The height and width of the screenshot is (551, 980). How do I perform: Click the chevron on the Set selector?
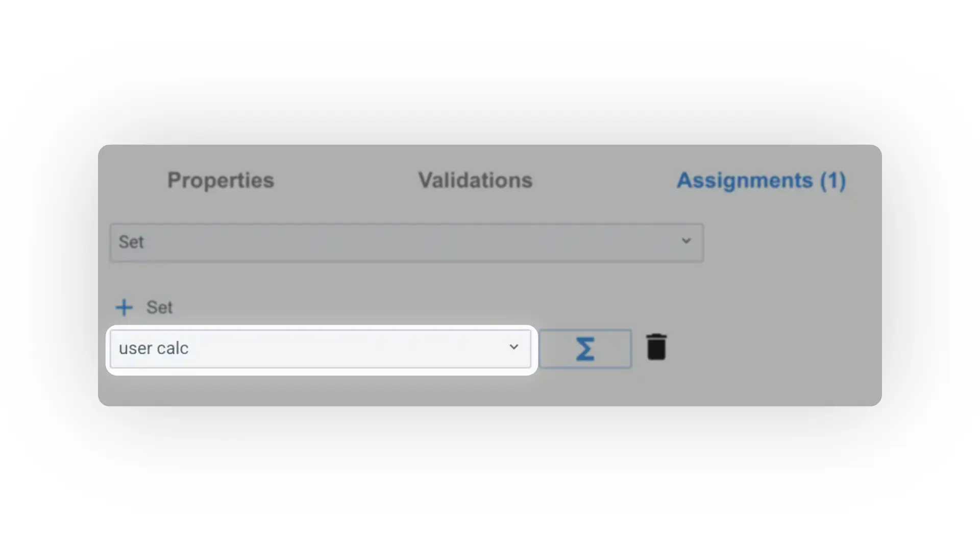[686, 241]
